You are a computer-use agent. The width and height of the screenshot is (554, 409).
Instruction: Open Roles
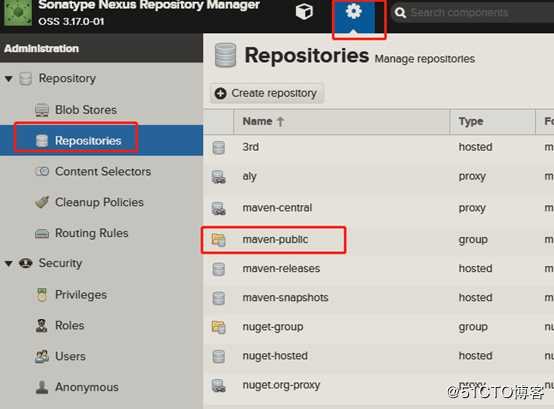tap(70, 326)
